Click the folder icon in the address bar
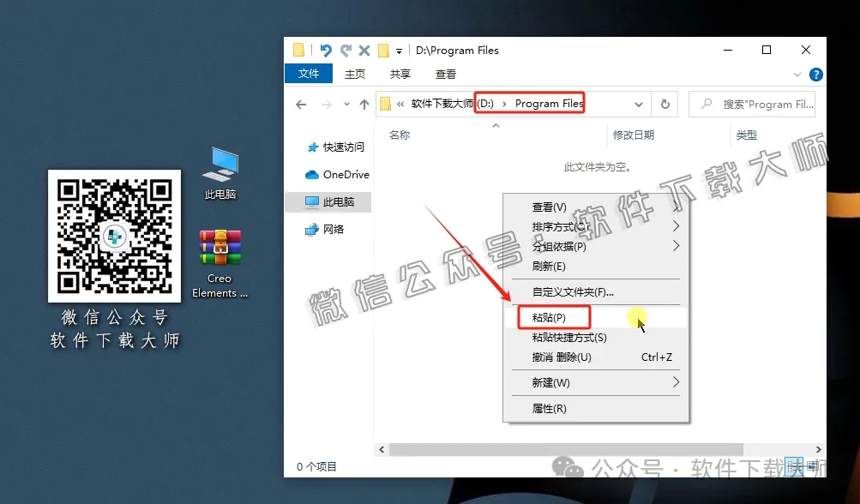 [386, 104]
